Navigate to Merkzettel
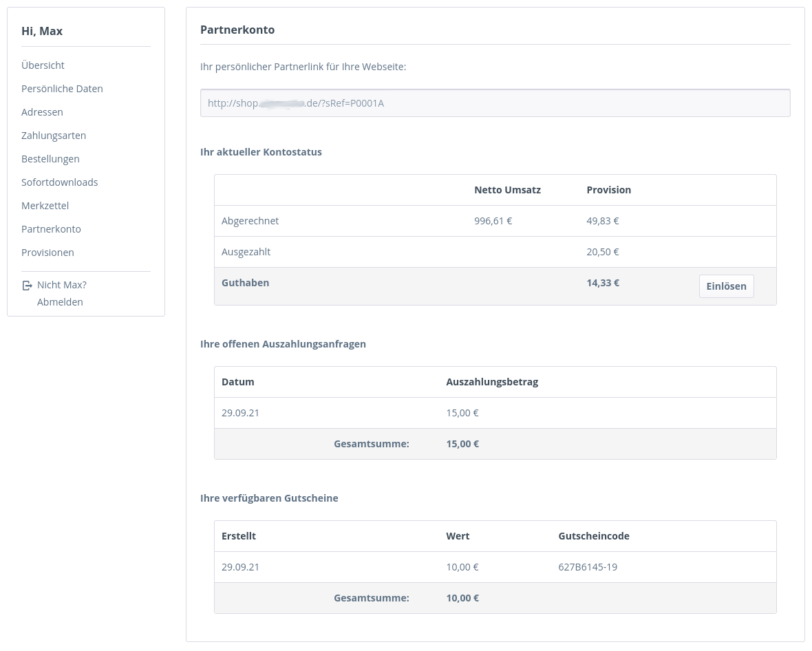Image resolution: width=812 pixels, height=651 pixels. point(45,206)
